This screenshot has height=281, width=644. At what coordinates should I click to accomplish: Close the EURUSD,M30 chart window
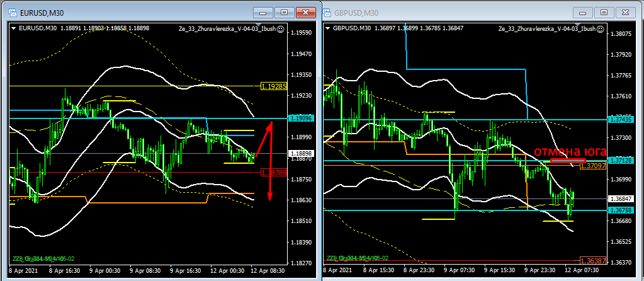point(305,13)
